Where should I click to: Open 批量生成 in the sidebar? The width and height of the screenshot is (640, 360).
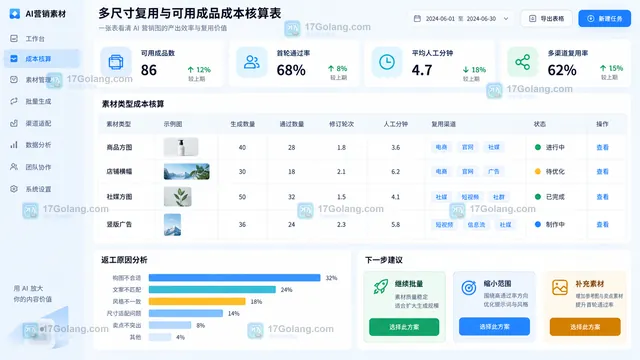[x=31, y=101]
